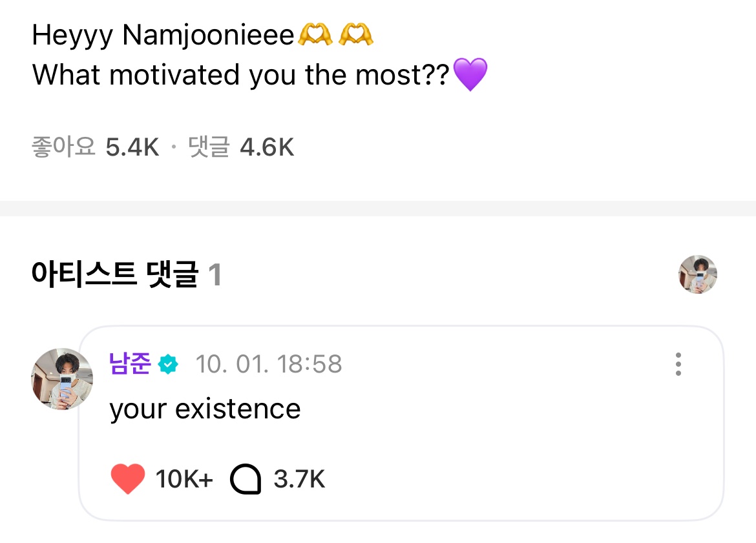
Task: Click the artist comment count "1"
Action: pos(215,276)
